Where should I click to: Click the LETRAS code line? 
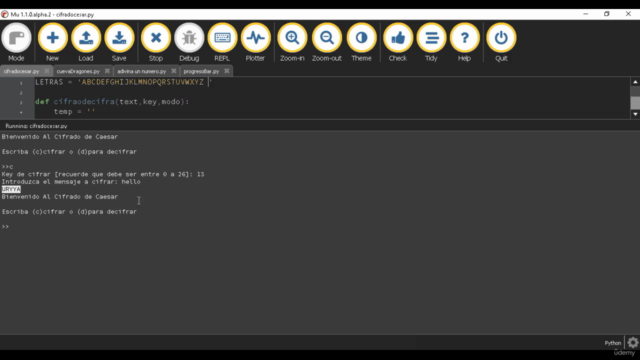point(124,82)
